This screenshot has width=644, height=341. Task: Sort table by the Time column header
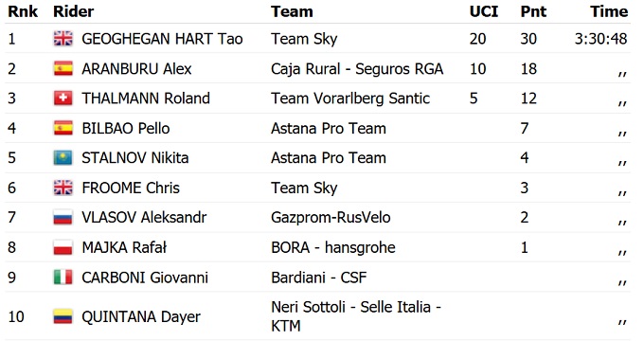coord(609,11)
